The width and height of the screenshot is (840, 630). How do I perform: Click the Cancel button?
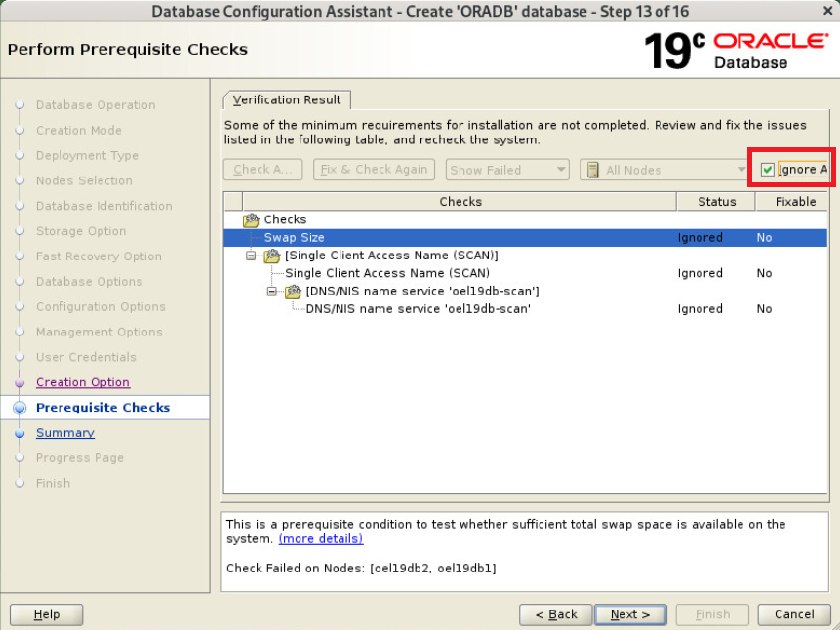(x=794, y=614)
